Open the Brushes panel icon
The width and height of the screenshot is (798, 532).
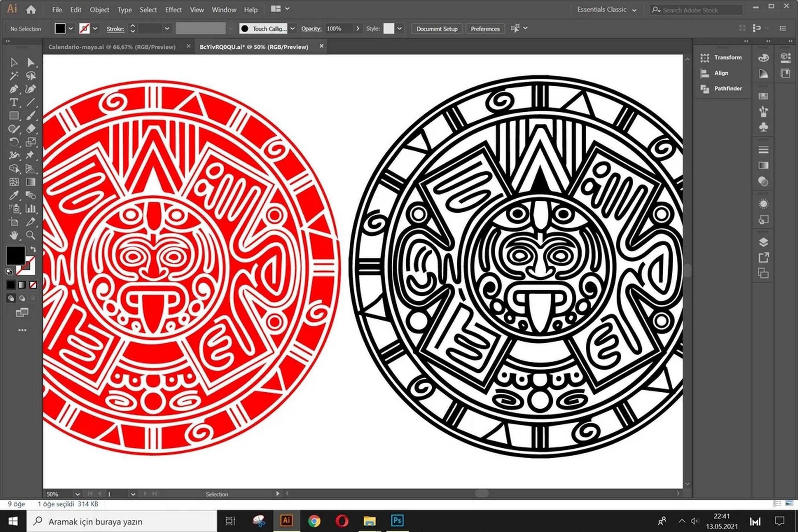(763, 111)
